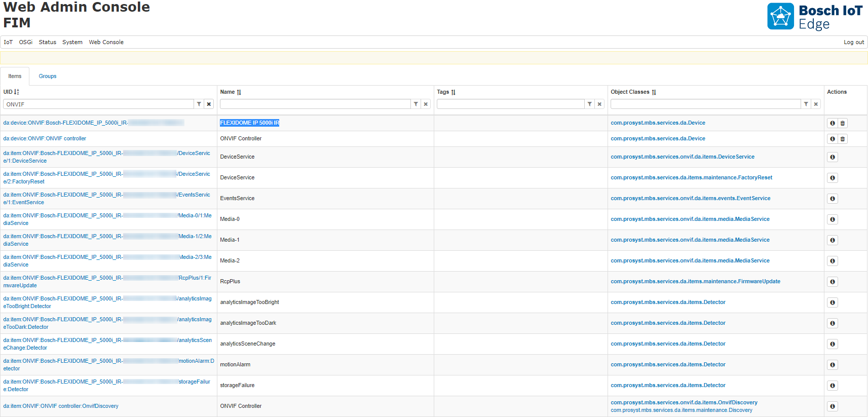868x417 pixels.
Task: Open the maintenance.Discovery object class link
Action: coord(682,410)
